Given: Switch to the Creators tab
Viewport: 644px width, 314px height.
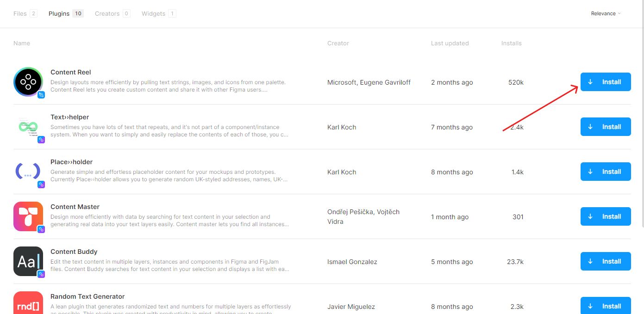Looking at the screenshot, I should click(113, 13).
